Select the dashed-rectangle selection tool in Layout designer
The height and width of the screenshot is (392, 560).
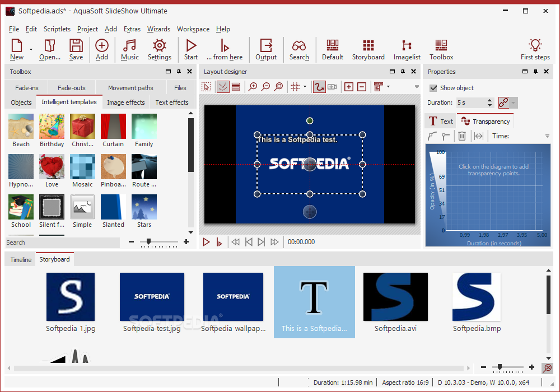click(x=206, y=87)
